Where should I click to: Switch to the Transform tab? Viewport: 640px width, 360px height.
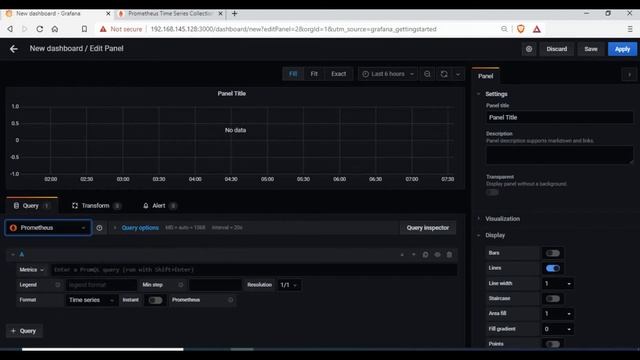(96, 206)
